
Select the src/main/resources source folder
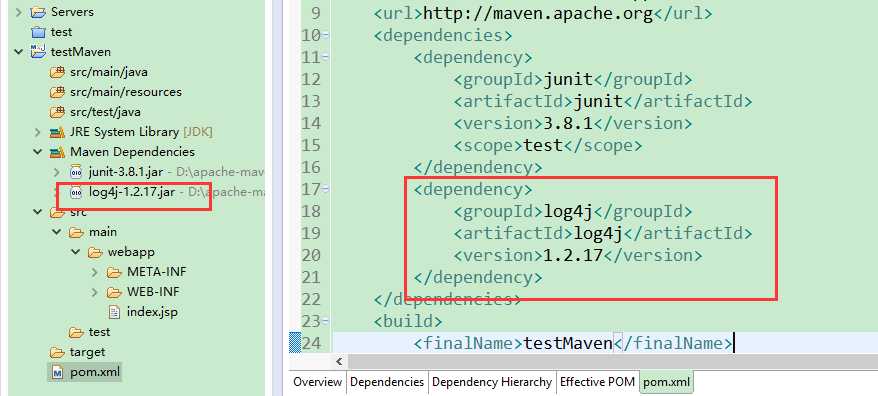click(126, 92)
